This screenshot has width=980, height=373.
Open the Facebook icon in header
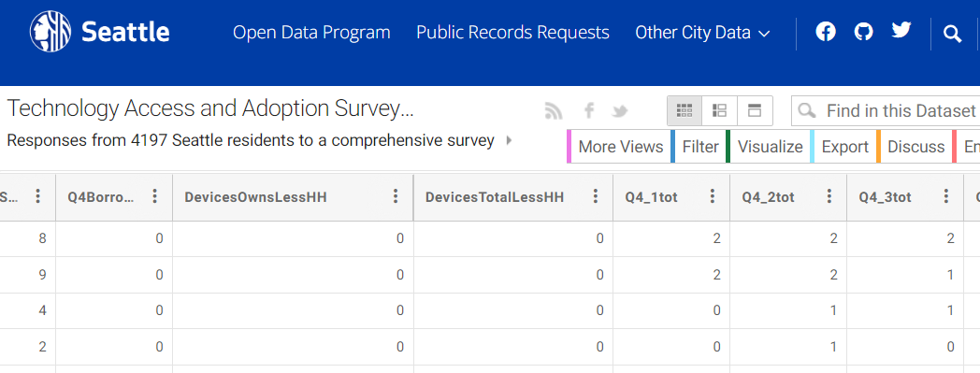point(826,31)
